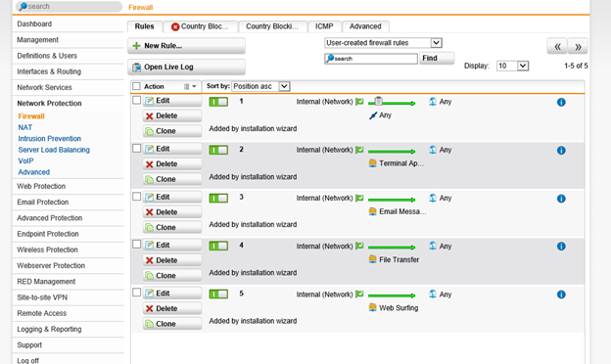
Task: Expand the Web Protection menu
Action: click(41, 186)
